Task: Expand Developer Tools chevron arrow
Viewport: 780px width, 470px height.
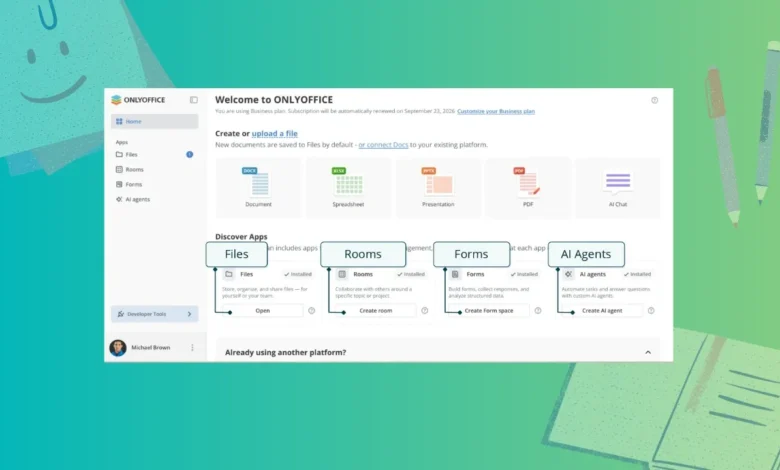Action: [x=190, y=314]
